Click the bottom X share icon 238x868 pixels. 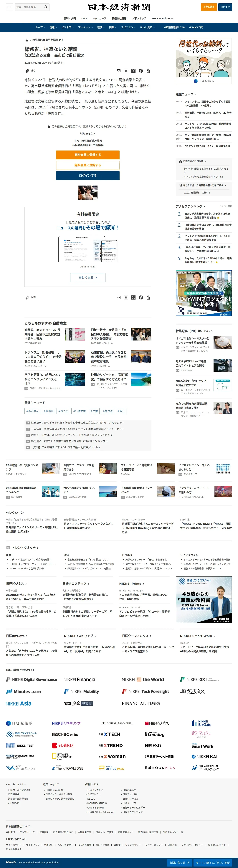click(133, 297)
